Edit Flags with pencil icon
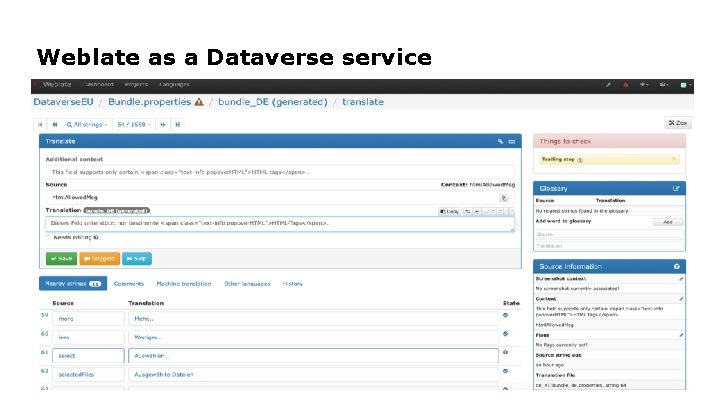Viewport: 720px width, 405px height. 681,335
